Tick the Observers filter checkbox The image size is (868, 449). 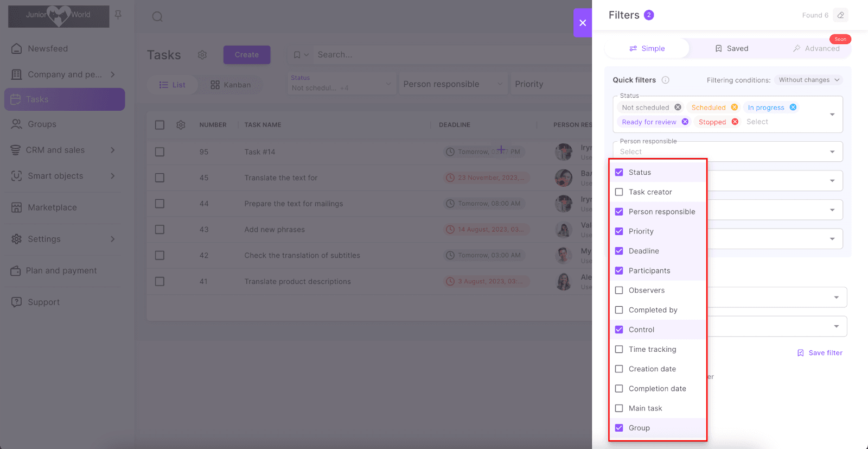pyautogui.click(x=619, y=290)
